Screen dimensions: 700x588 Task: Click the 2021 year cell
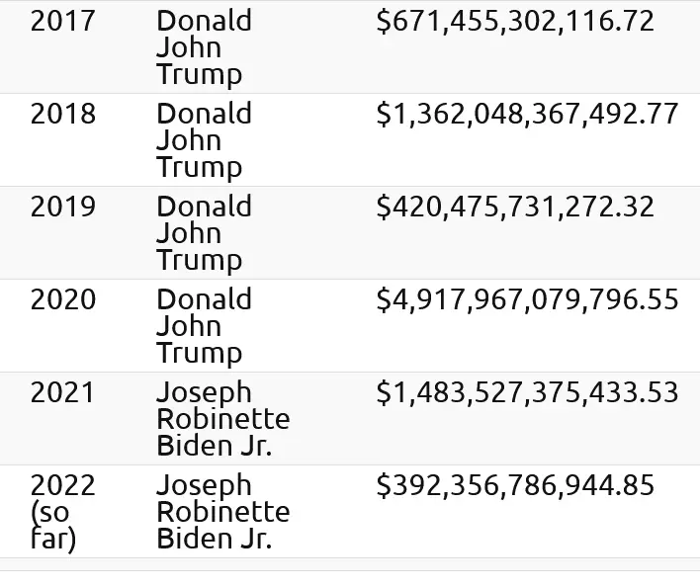click(63, 392)
